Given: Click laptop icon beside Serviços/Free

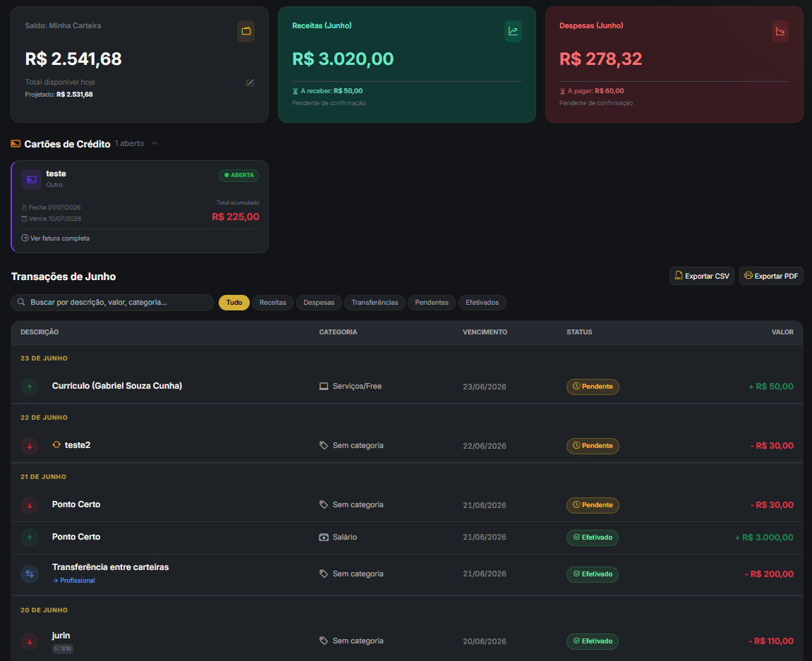Looking at the screenshot, I should pyautogui.click(x=324, y=387).
